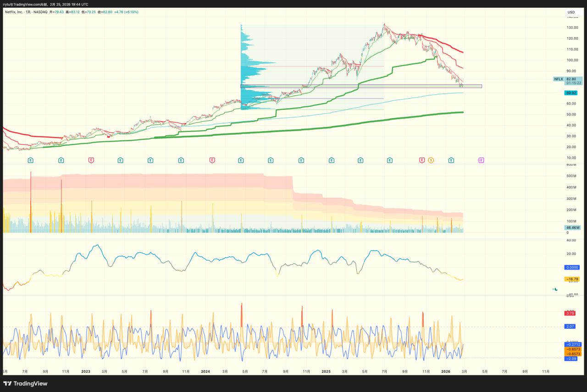The image size is (587, 392).
Task: Click the first red earnings E marker
Action: tap(91, 160)
